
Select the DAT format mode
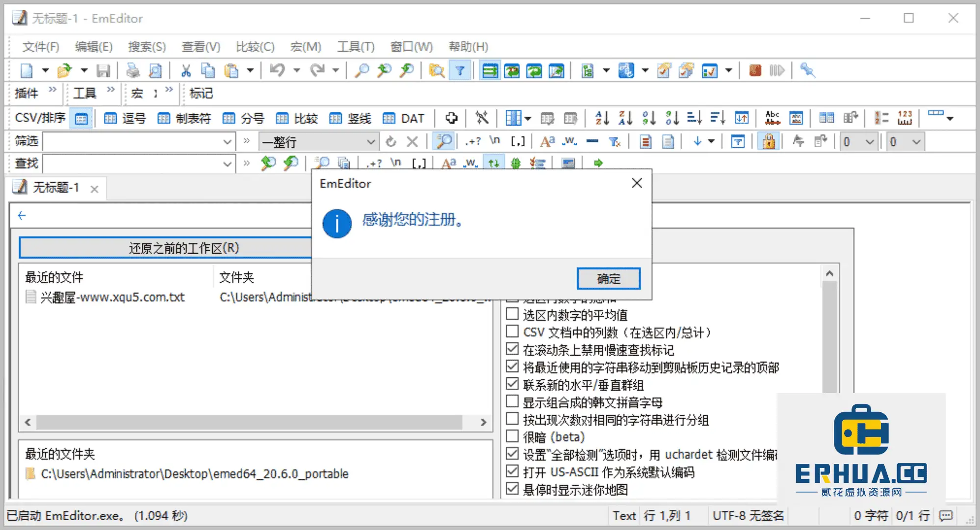click(x=403, y=118)
